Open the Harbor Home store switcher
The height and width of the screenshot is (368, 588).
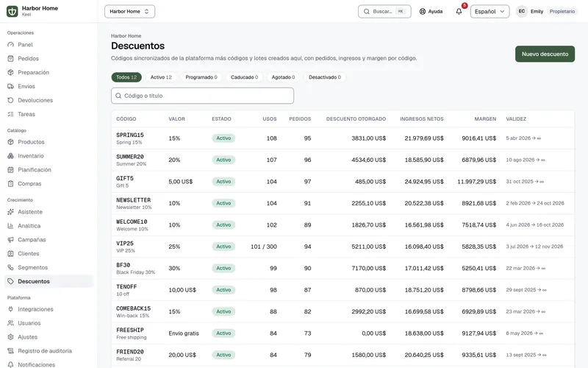click(129, 11)
